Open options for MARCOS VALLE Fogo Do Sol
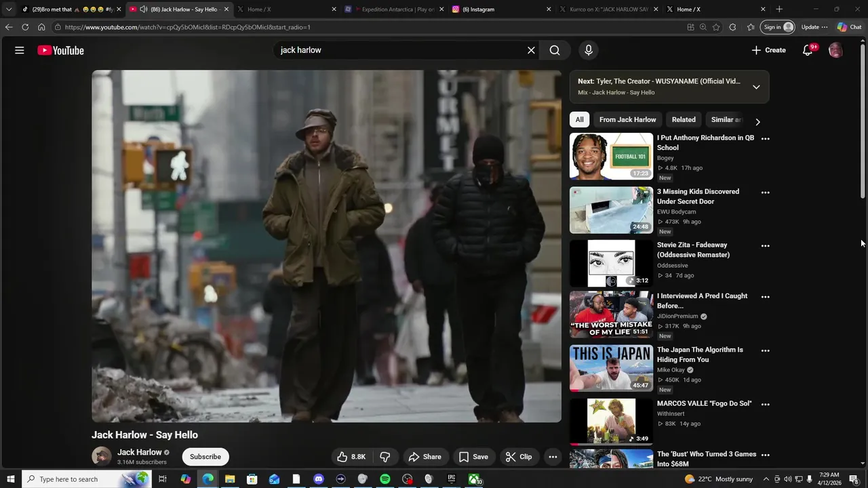Screen dimensions: 868x488 (766, 404)
